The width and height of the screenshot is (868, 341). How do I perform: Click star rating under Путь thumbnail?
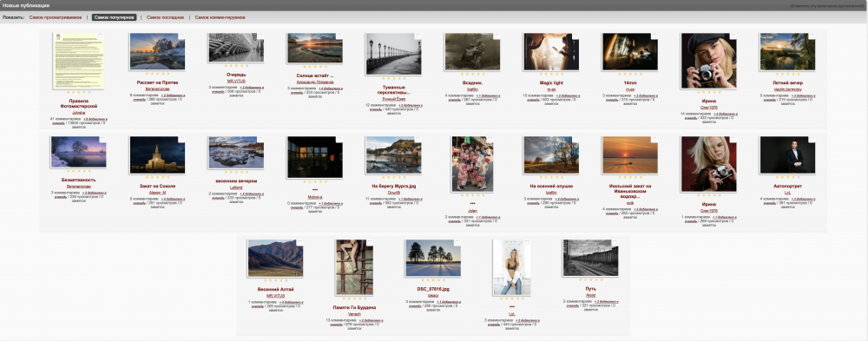(590, 280)
